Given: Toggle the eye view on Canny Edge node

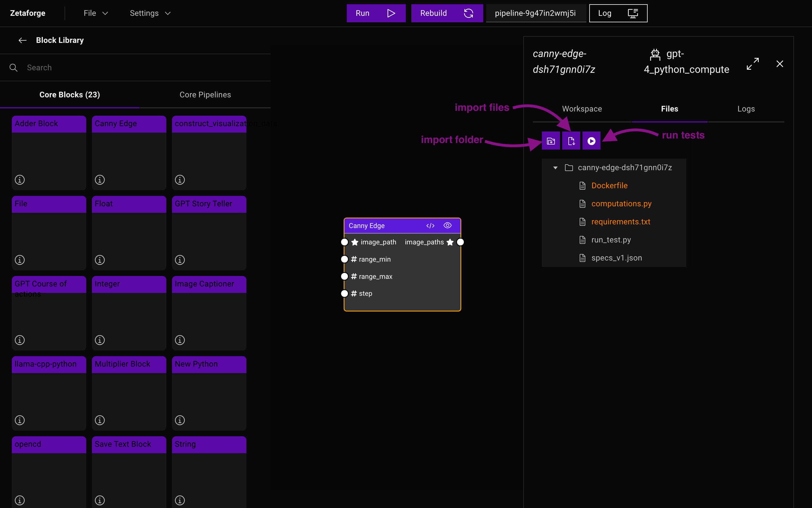Looking at the screenshot, I should [447, 225].
